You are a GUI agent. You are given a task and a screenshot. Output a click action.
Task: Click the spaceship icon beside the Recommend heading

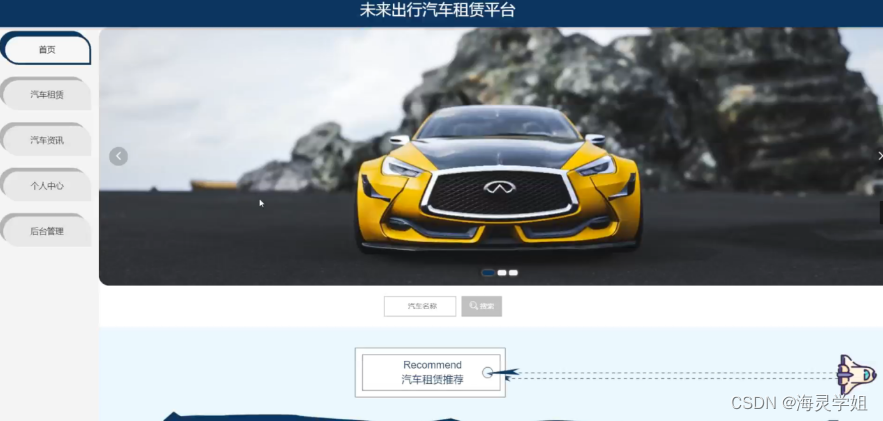coord(855,374)
